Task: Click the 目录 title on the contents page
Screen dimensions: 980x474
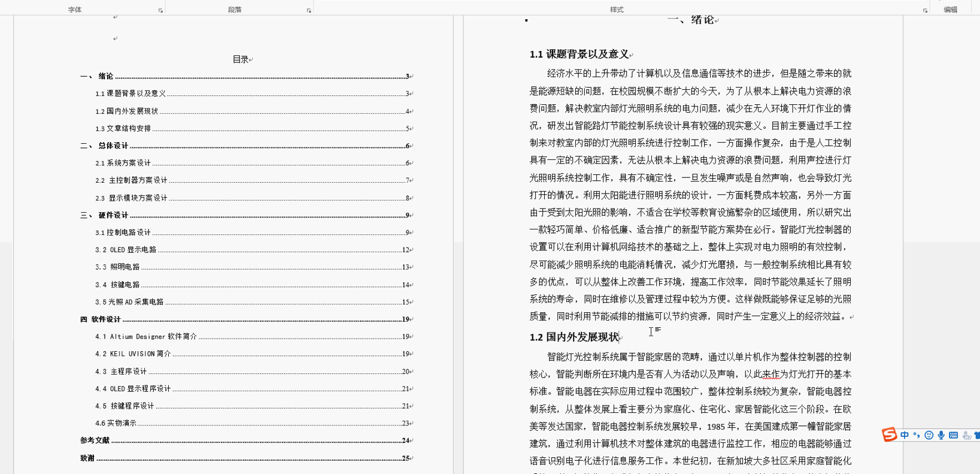Action: 241,59
